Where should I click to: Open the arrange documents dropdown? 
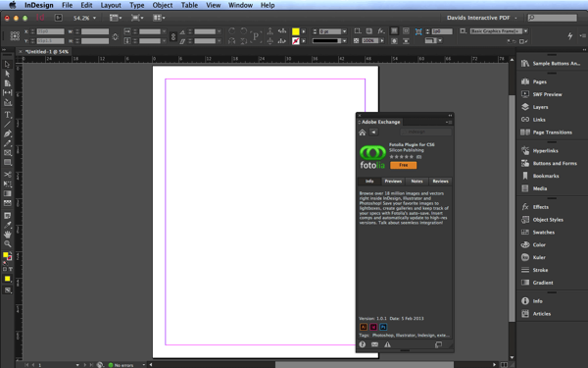159,18
